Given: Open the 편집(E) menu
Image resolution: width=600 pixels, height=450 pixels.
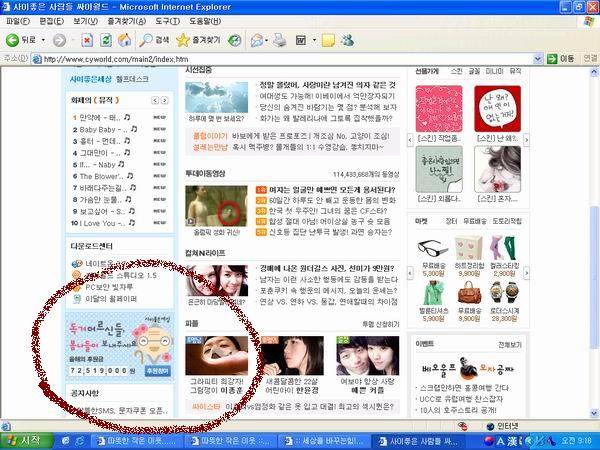Looking at the screenshot, I should coord(51,21).
